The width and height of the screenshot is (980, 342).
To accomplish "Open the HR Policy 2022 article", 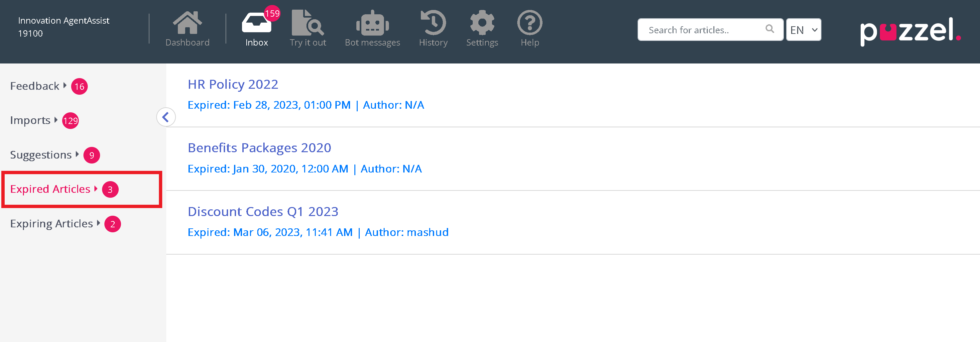I will click(x=233, y=84).
